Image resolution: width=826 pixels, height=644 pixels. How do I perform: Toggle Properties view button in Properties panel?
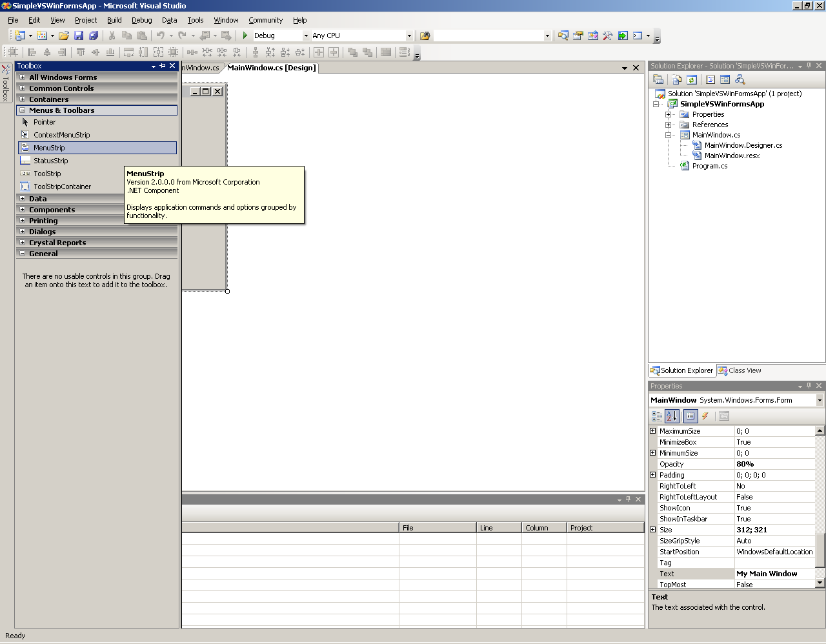[690, 416]
